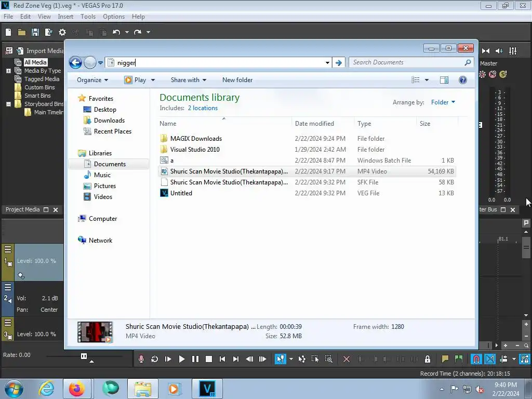532x399 pixels.
Task: Click the playback Rate slider handle
Action: point(84,356)
